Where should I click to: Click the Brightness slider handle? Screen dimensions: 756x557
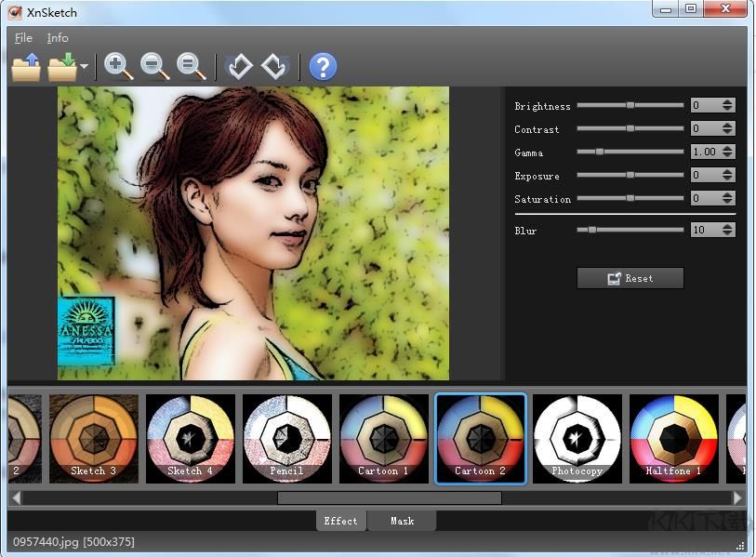point(630,105)
